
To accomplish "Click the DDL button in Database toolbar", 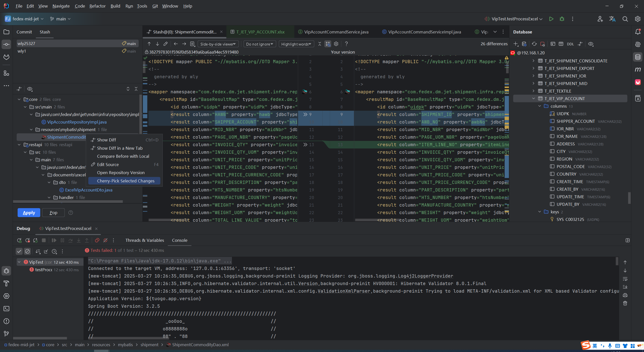I will tap(570, 44).
